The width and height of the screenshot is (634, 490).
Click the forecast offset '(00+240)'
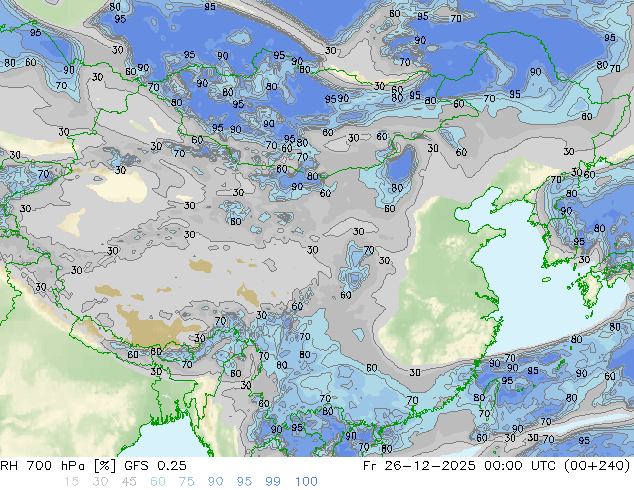point(599,466)
